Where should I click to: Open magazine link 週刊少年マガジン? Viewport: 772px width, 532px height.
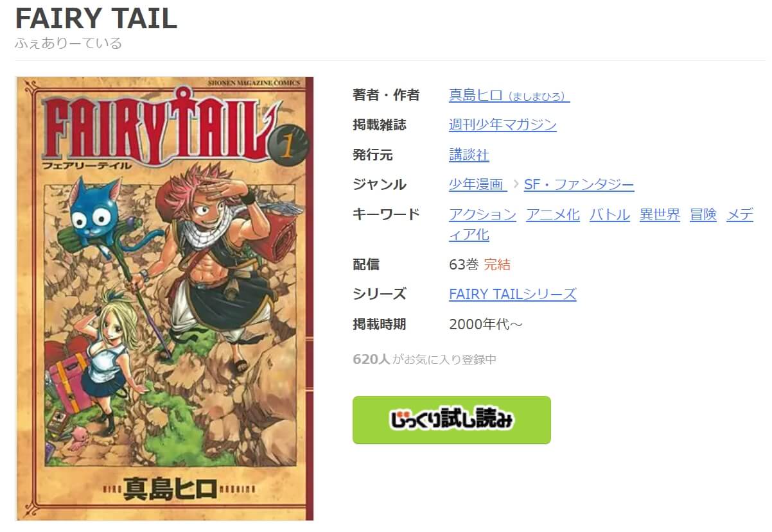tap(503, 125)
